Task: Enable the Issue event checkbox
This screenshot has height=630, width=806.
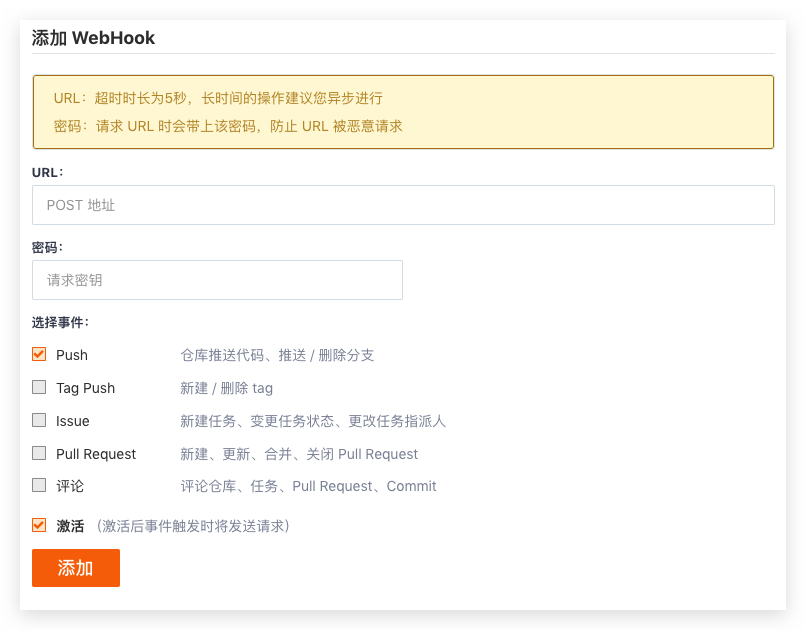Action: pos(38,421)
